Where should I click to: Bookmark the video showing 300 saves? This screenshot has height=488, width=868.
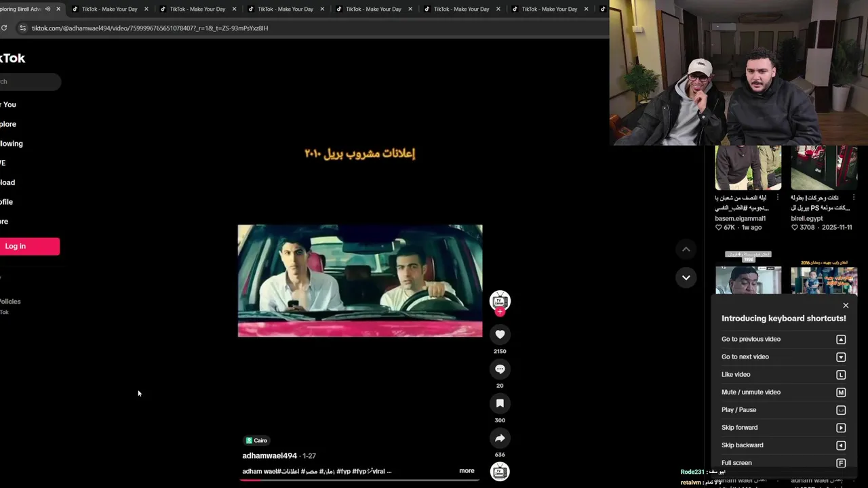pos(500,403)
